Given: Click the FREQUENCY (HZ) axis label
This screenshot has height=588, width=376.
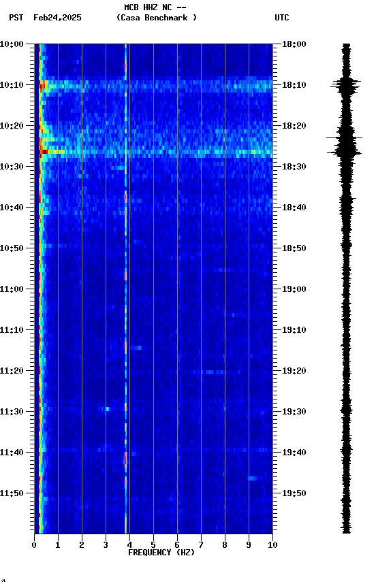Looking at the screenshot, I should click(x=161, y=553).
